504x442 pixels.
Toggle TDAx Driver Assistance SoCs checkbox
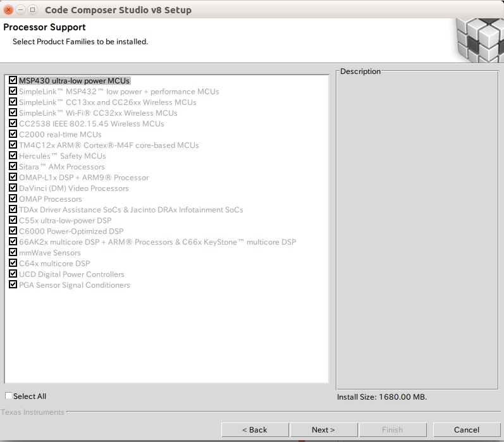13,209
